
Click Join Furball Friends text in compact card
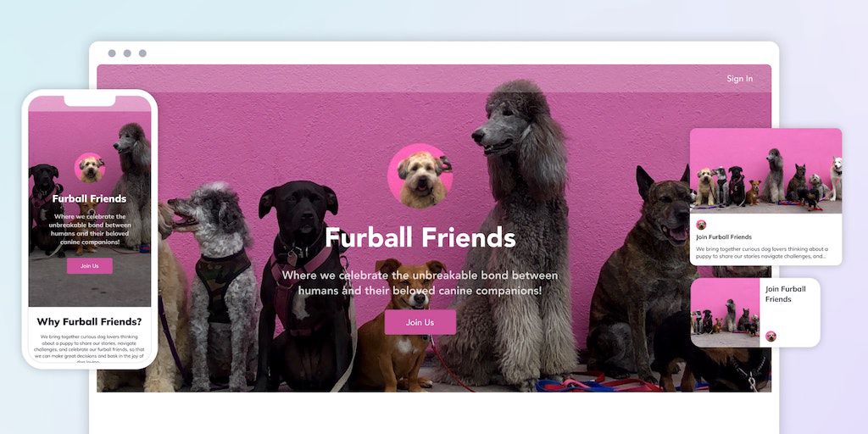tap(786, 294)
